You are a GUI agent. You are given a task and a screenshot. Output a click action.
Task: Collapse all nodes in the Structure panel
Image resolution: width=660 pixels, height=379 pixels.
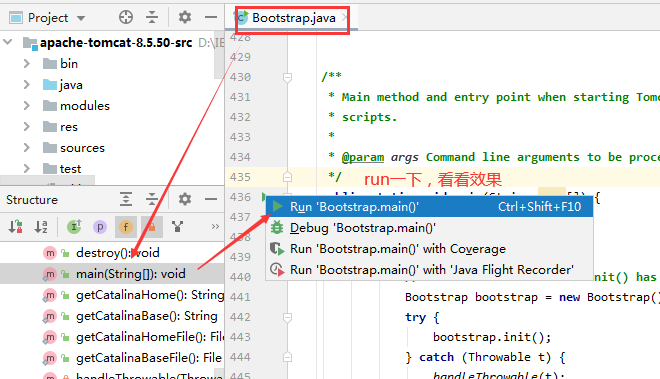[152, 199]
